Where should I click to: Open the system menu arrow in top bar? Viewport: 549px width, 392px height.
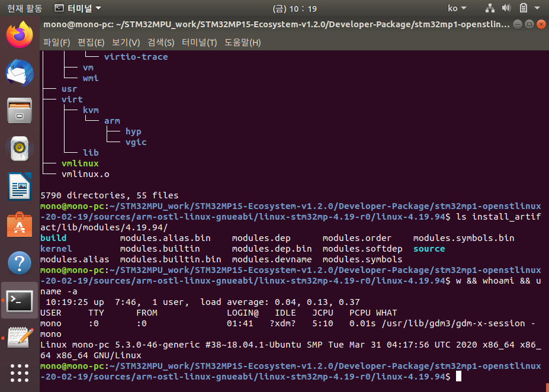tap(537, 8)
